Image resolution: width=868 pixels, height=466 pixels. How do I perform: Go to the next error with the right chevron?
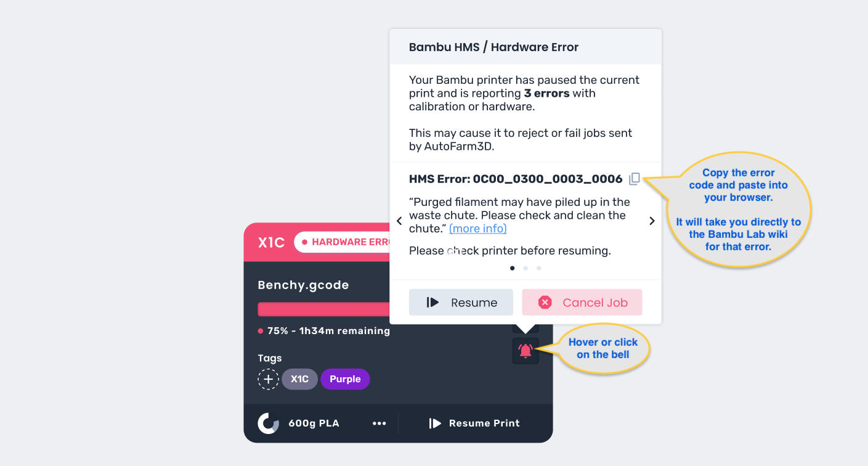(x=652, y=221)
